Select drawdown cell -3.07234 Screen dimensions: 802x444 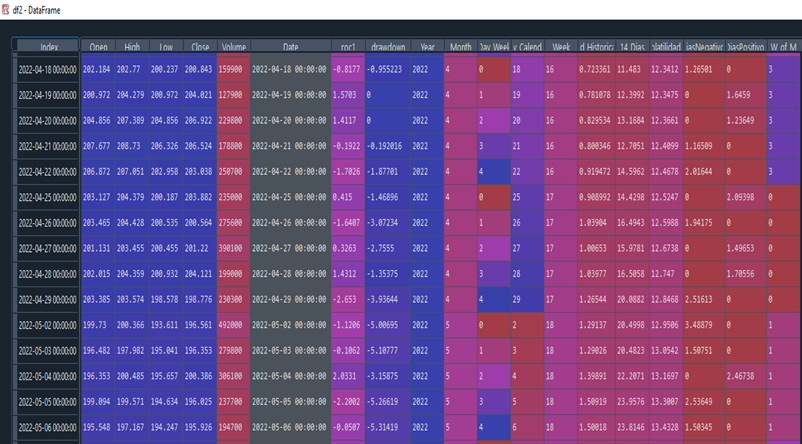388,223
